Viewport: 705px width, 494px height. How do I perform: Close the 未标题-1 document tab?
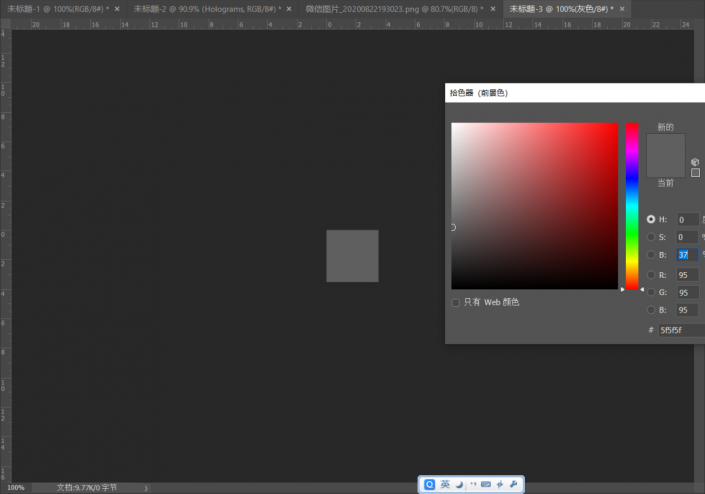(x=117, y=8)
